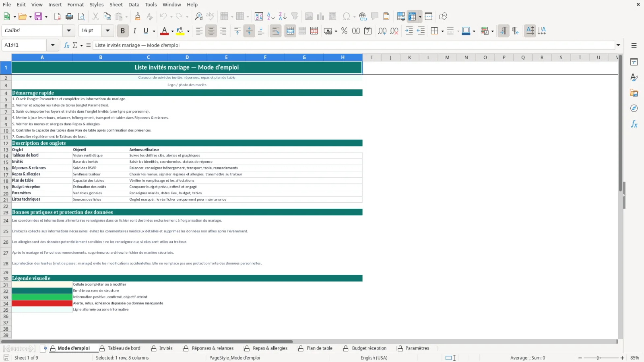Export directly as PDF

pos(58,16)
